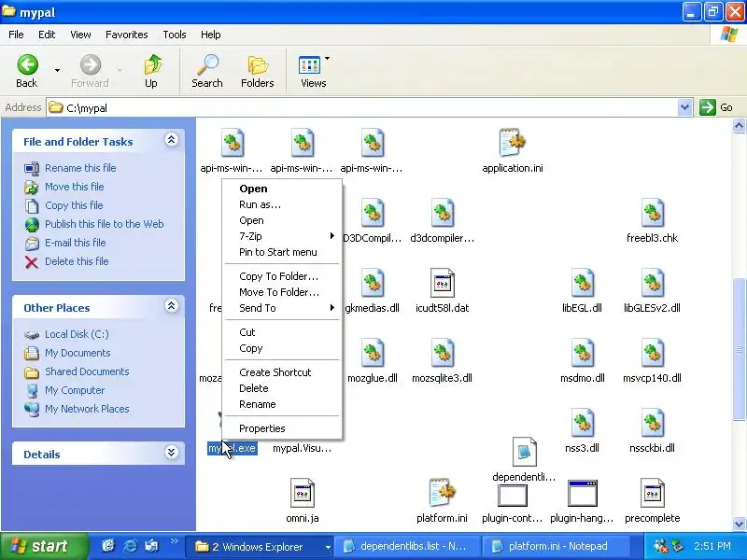Screen dimensions: 747x560
Task: Choose Create Shortcut in context menu
Action: 282,372
